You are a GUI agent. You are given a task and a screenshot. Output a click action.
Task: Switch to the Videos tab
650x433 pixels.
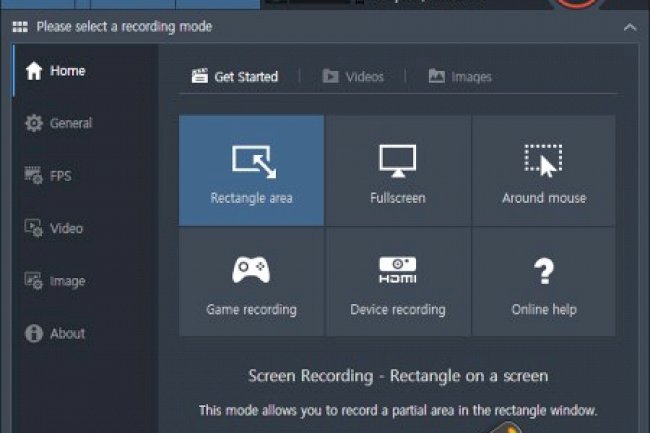353,76
